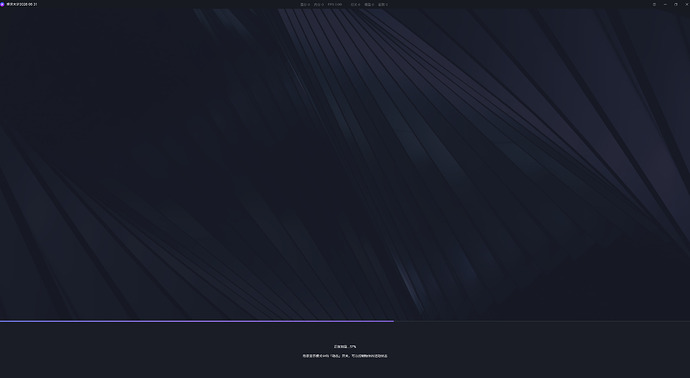Click the purple app logo in title bar
The height and width of the screenshot is (378, 690).
(2, 4)
